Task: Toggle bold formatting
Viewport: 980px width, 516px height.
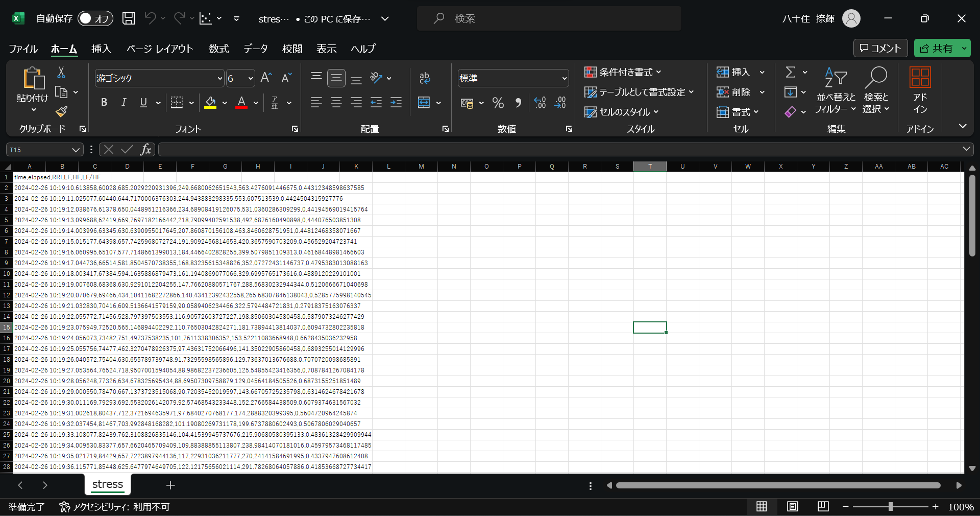Action: (x=104, y=103)
